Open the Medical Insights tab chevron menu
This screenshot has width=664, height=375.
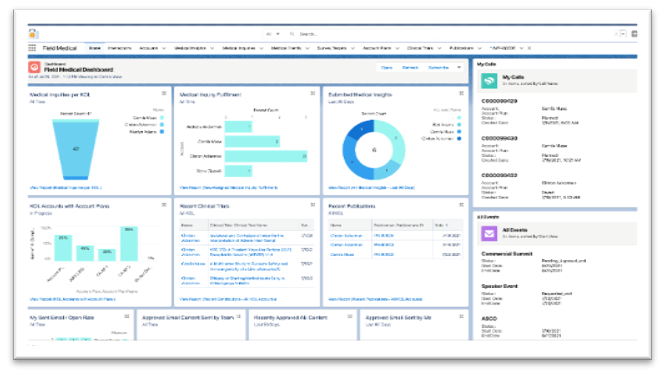pos(212,48)
